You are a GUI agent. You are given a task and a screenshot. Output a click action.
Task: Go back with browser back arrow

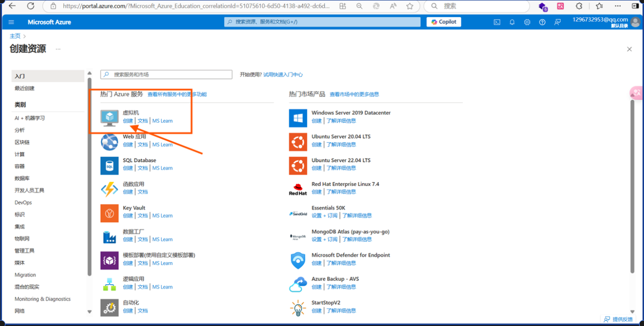[x=12, y=6]
